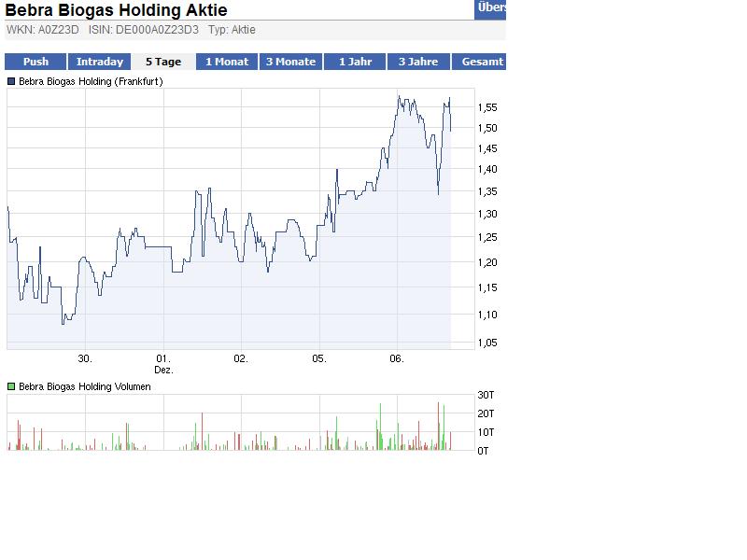Click the 1,40 price axis label
This screenshot has width=747, height=560.
pos(487,170)
